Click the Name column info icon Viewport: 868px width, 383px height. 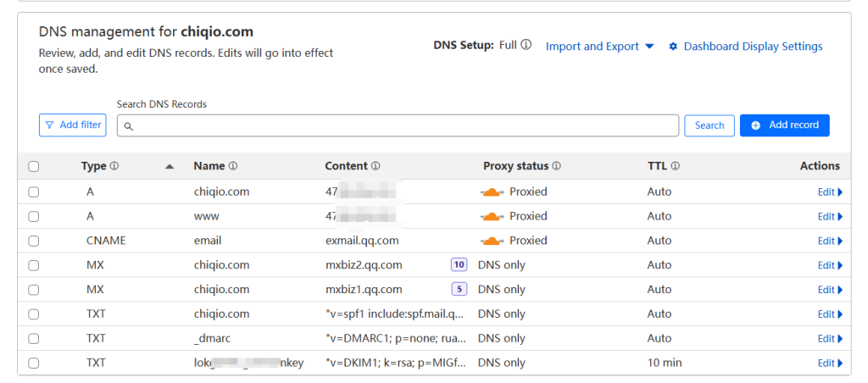click(x=233, y=166)
